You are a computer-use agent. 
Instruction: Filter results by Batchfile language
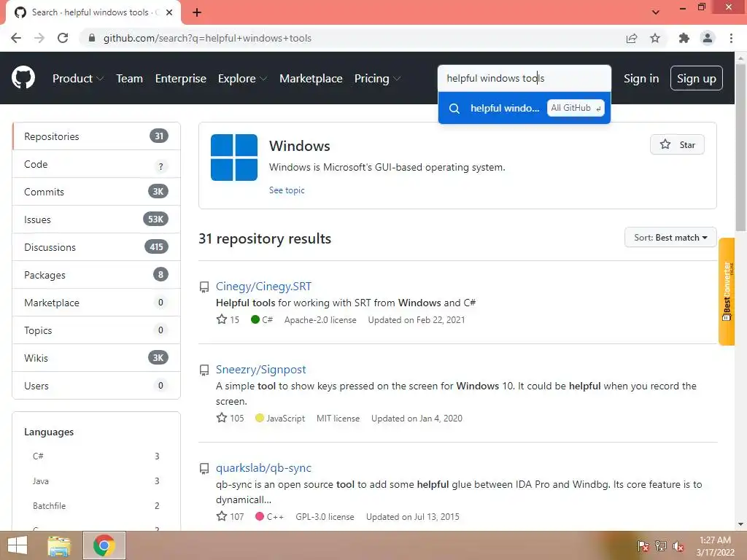pos(96,506)
